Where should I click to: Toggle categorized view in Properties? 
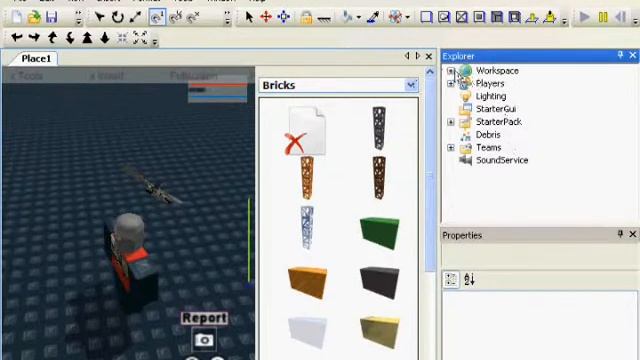[451, 280]
